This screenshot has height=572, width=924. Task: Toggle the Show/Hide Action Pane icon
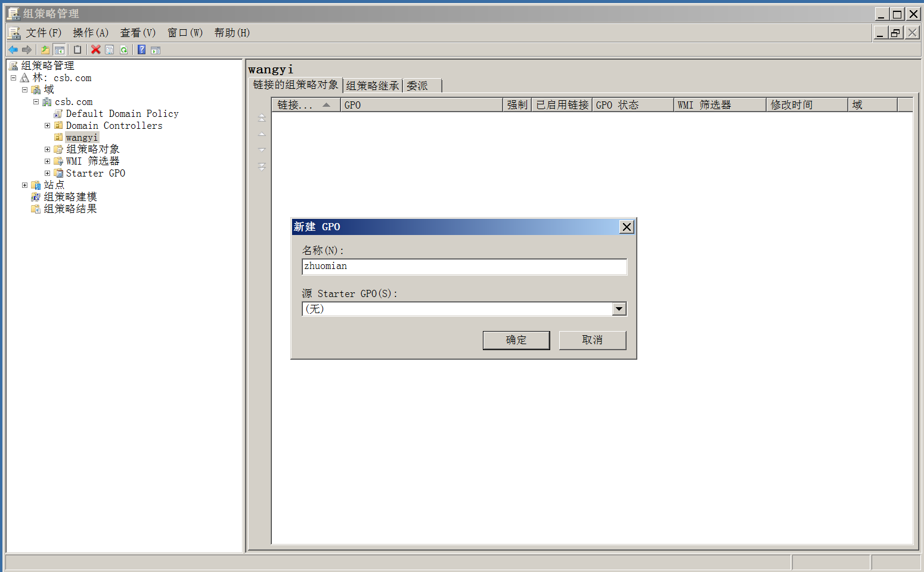coord(156,50)
